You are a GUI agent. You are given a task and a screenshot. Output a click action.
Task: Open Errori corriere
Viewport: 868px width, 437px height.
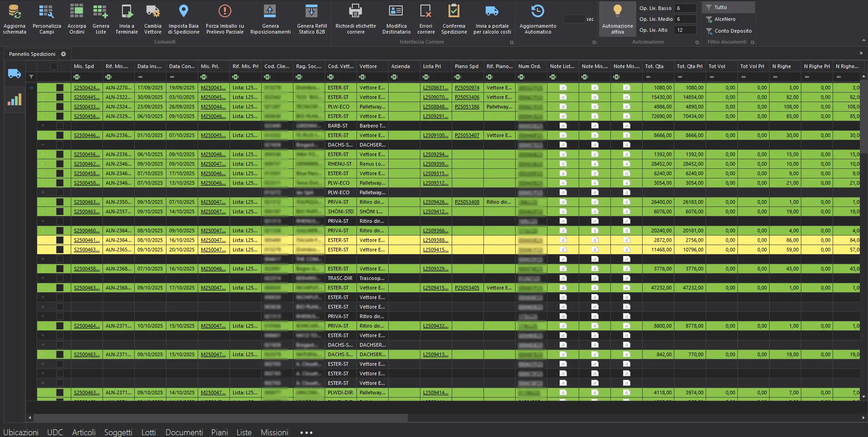[425, 18]
